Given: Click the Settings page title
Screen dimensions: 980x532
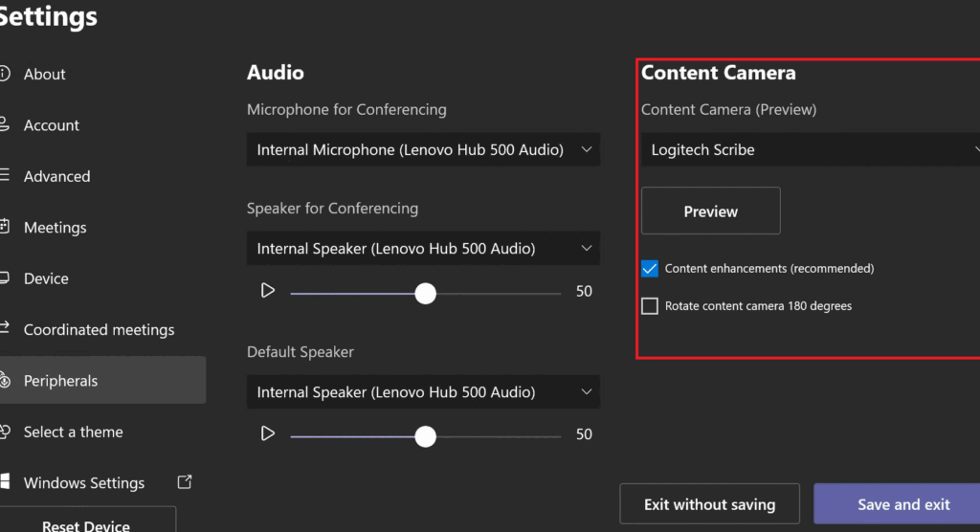Looking at the screenshot, I should [49, 15].
